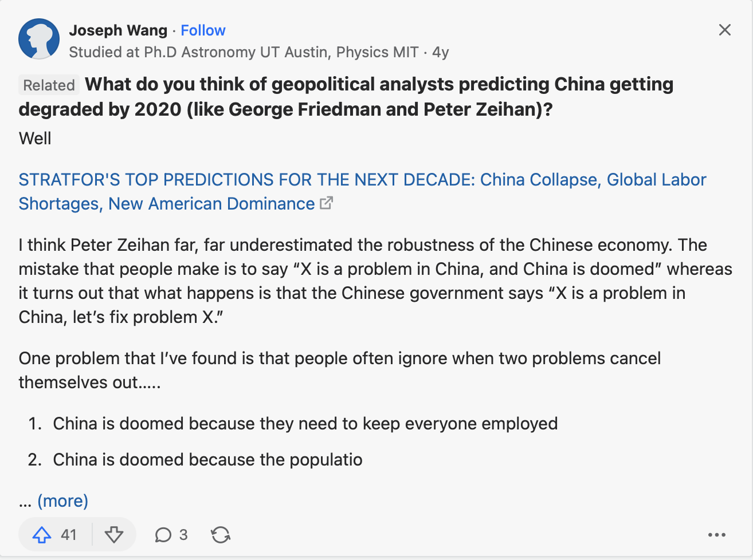Image resolution: width=753 pixels, height=560 pixels.
Task: Open the Joseph Wang author name link
Action: pyautogui.click(x=118, y=30)
